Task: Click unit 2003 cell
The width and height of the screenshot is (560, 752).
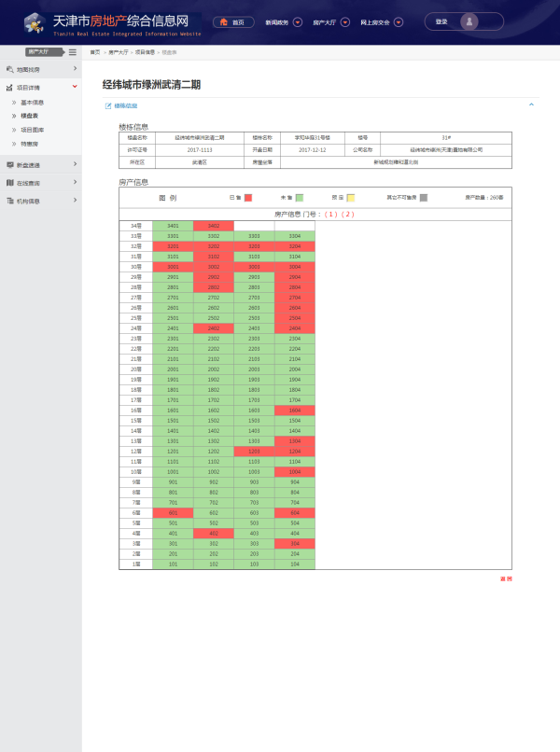Action: pos(254,369)
